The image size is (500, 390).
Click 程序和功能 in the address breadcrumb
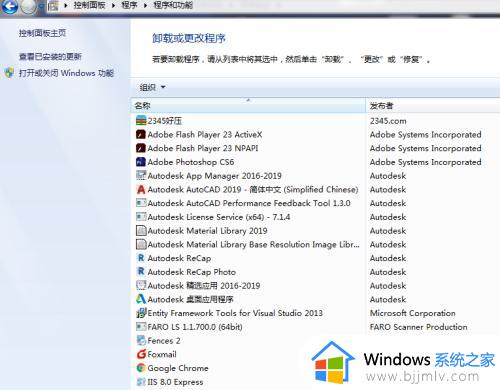173,5
